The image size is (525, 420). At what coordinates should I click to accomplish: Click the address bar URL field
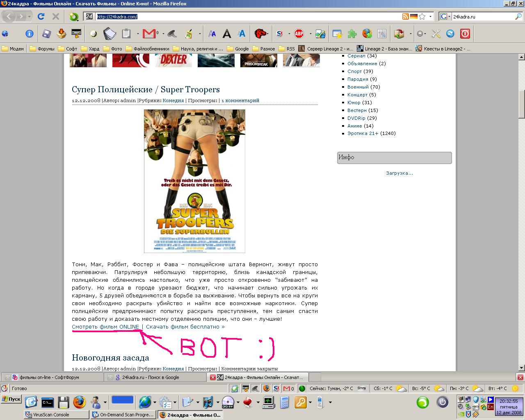tap(249, 17)
